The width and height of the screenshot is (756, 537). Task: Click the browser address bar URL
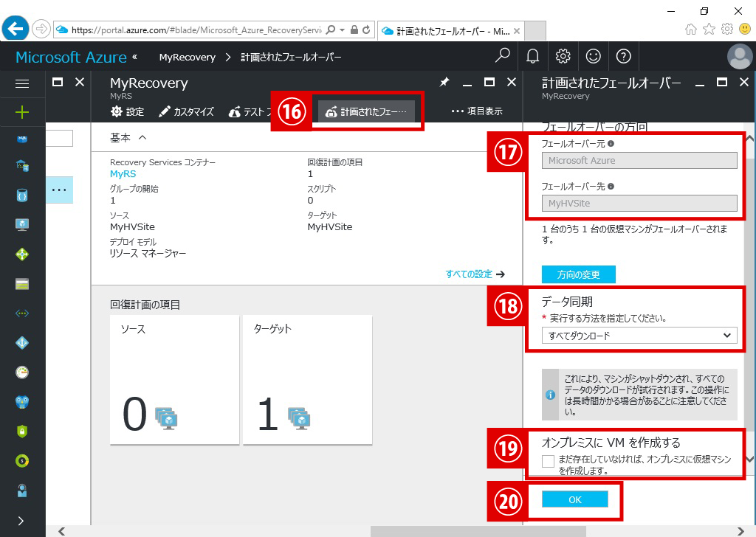coord(196,30)
